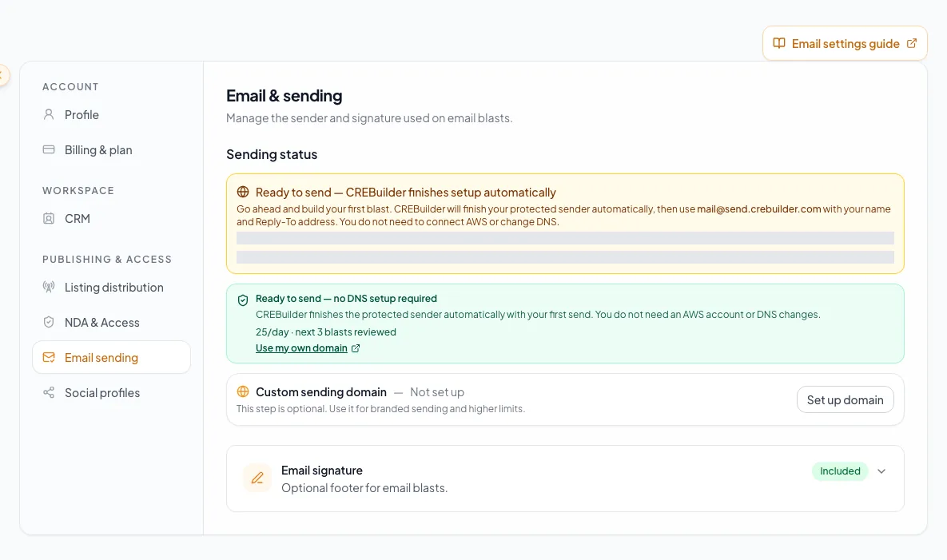Click the Profile person icon
The height and width of the screenshot is (560, 947).
point(49,115)
